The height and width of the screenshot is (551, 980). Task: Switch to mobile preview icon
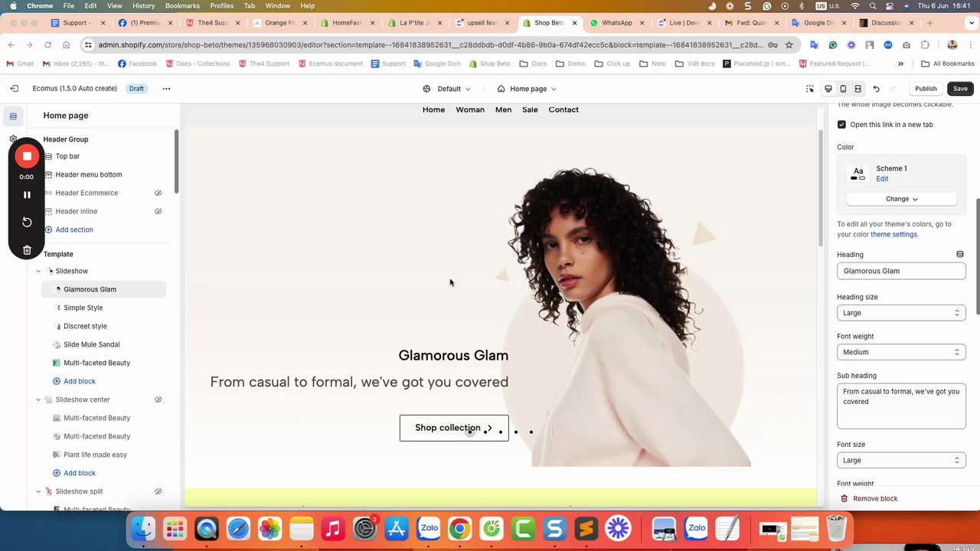click(x=843, y=89)
